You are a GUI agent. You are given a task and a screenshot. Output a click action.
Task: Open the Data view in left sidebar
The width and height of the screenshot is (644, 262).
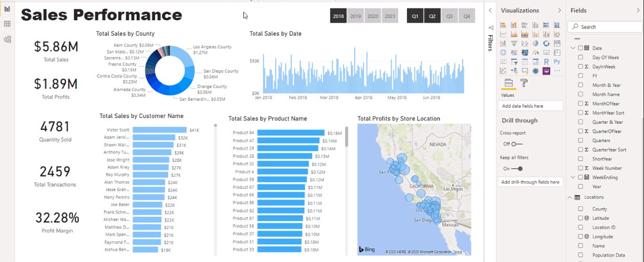pos(7,24)
